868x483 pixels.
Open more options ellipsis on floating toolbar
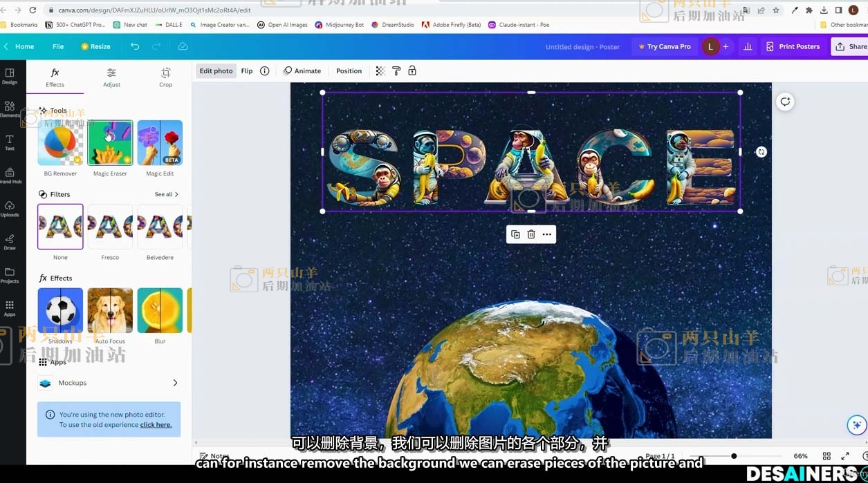(x=547, y=234)
